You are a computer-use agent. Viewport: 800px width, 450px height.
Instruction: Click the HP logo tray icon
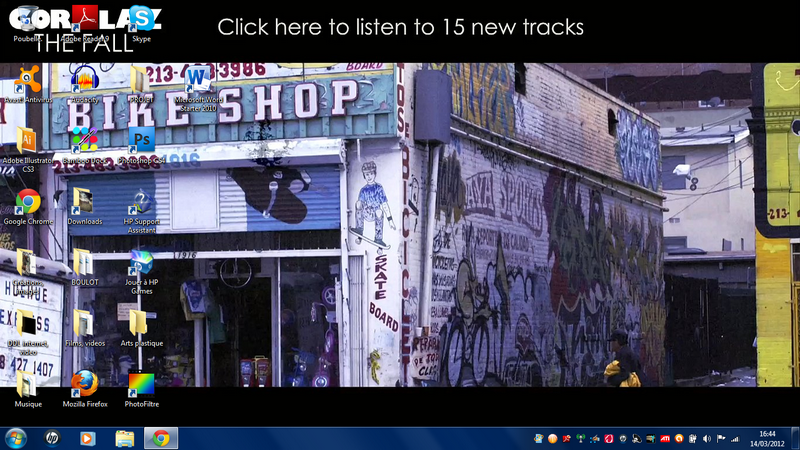click(x=623, y=438)
